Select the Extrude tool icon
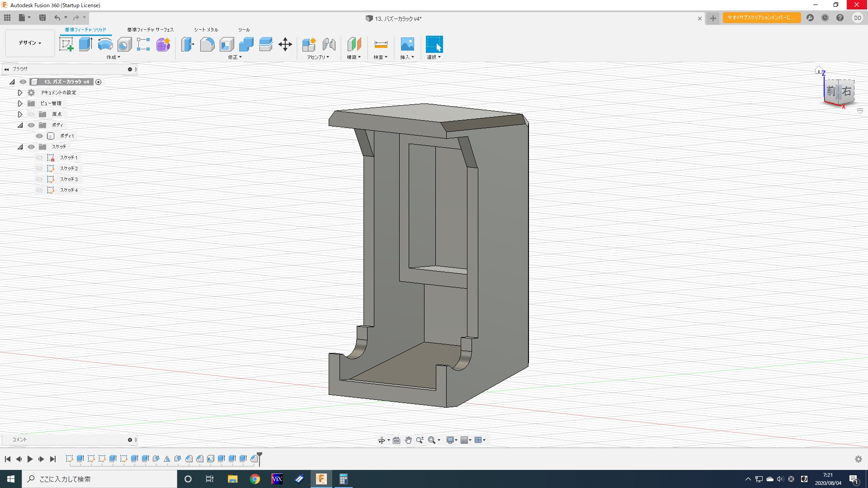 point(85,44)
